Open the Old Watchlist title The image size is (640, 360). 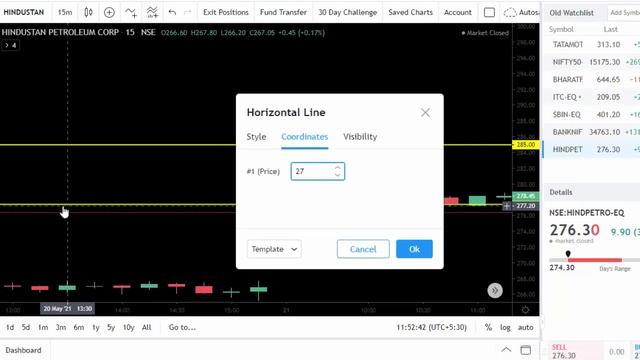click(x=571, y=13)
